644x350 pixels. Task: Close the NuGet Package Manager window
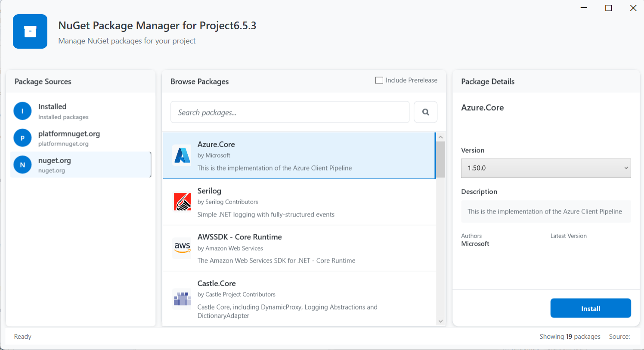pos(633,8)
